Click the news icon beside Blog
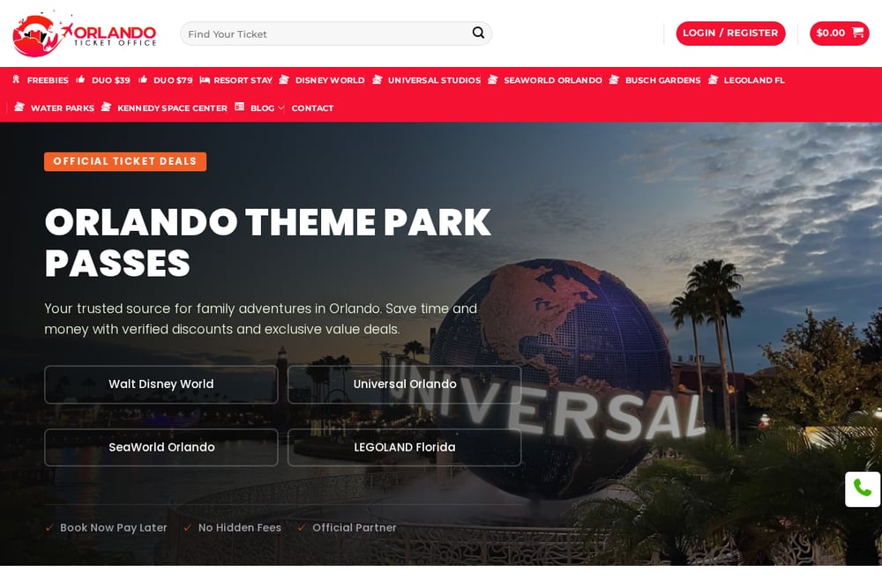The image size is (882, 588). coord(240,107)
